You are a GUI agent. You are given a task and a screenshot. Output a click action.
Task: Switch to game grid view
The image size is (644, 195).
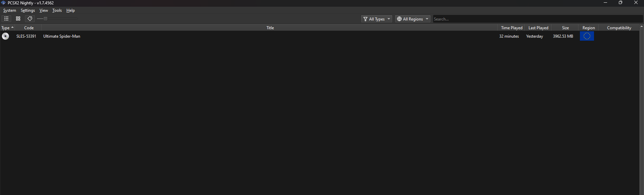click(18, 19)
